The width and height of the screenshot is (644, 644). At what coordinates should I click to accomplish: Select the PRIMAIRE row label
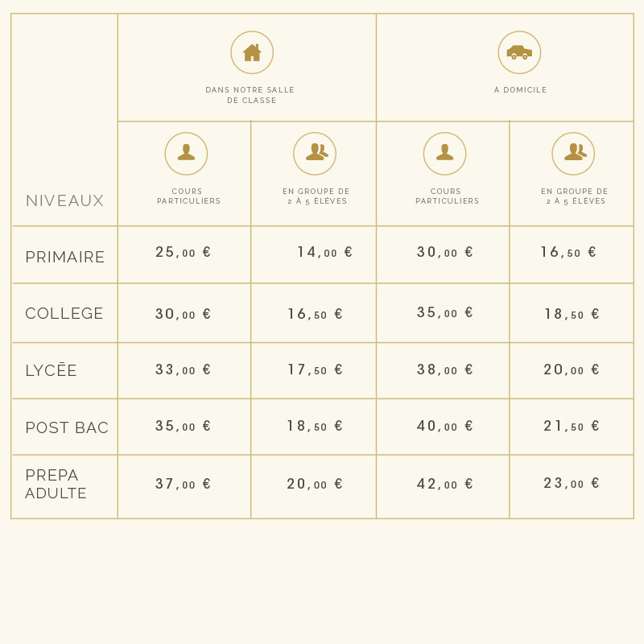[x=65, y=257]
